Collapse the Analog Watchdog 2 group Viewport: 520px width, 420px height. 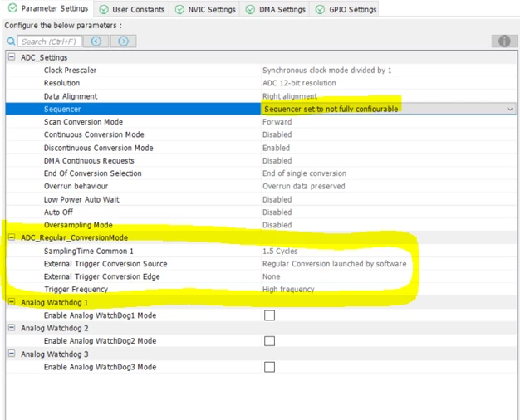(x=12, y=328)
